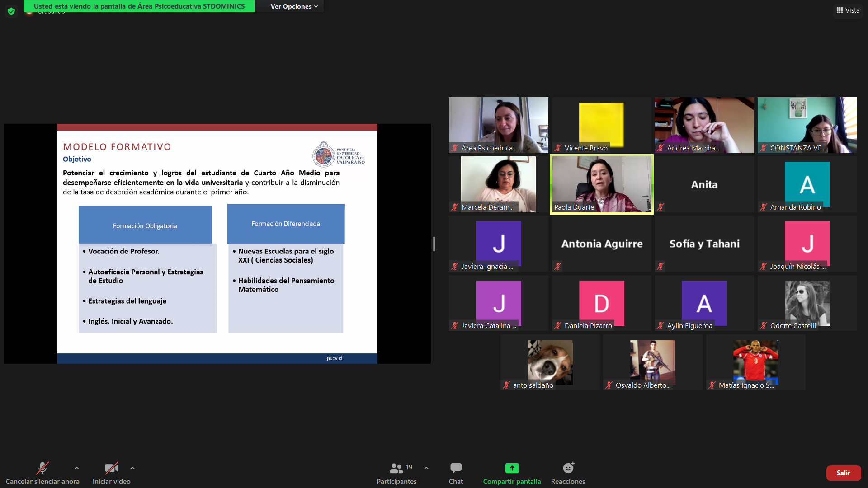Screen dimensions: 868x488
Task: Open the Ver Opciones dropdown
Action: tap(294, 6)
